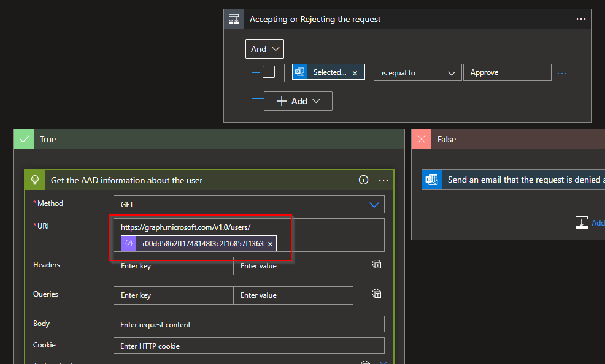Open the 'is equal to' operator dropdown
This screenshot has height=364, width=605.
tap(418, 72)
